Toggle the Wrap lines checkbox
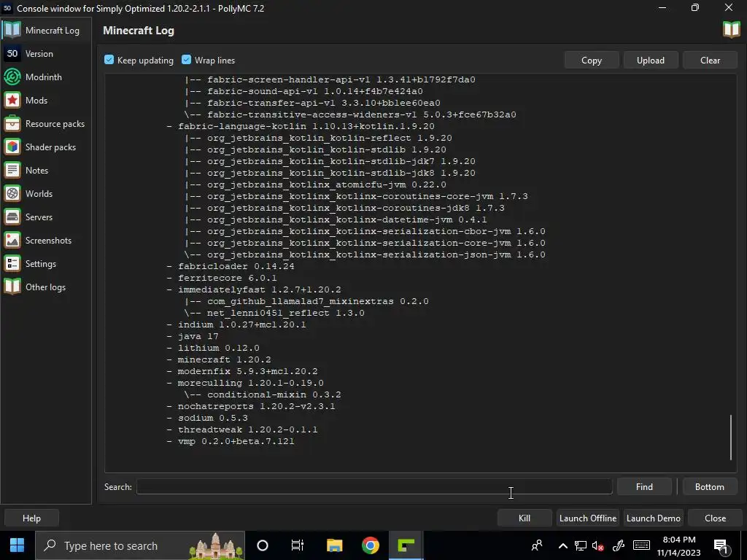747x560 pixels. (x=186, y=60)
